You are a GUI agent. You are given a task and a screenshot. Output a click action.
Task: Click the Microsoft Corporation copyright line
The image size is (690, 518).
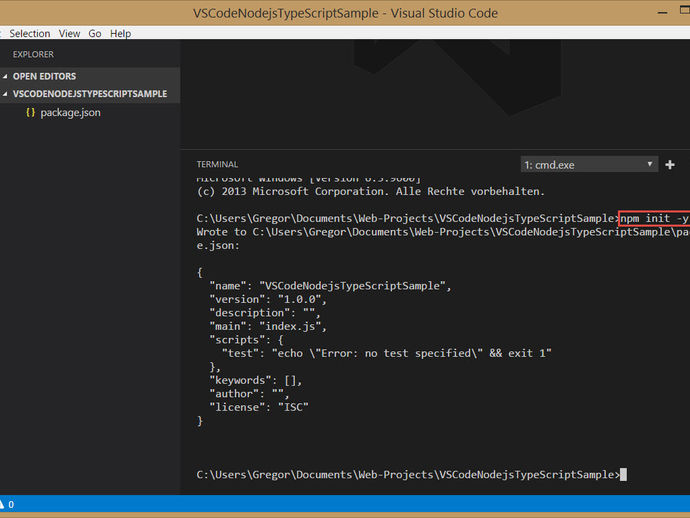[371, 191]
